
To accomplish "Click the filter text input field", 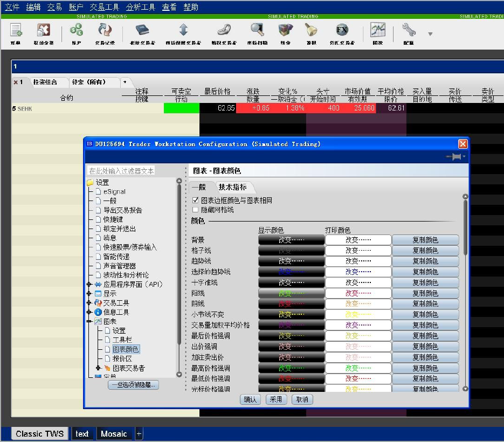I will (x=121, y=171).
